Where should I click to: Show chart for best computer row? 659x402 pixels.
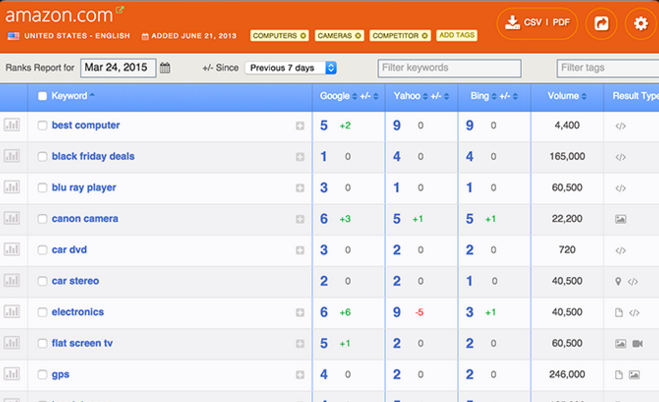coord(12,125)
